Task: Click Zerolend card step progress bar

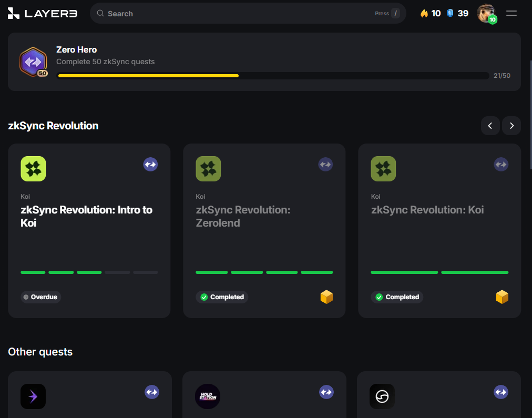Action: [x=264, y=272]
